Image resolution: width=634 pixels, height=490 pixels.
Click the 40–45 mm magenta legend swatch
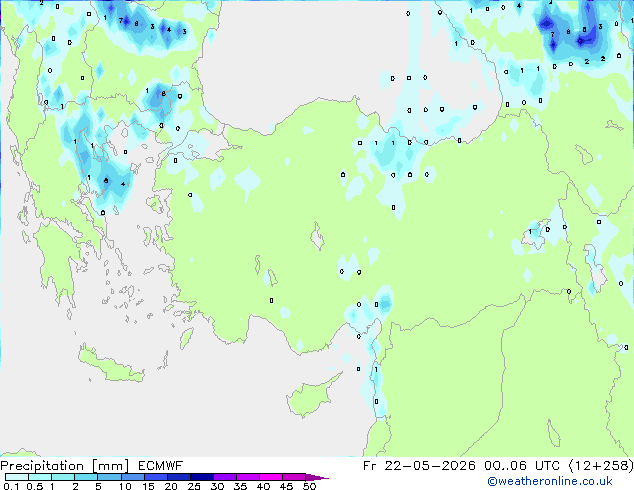click(x=271, y=477)
